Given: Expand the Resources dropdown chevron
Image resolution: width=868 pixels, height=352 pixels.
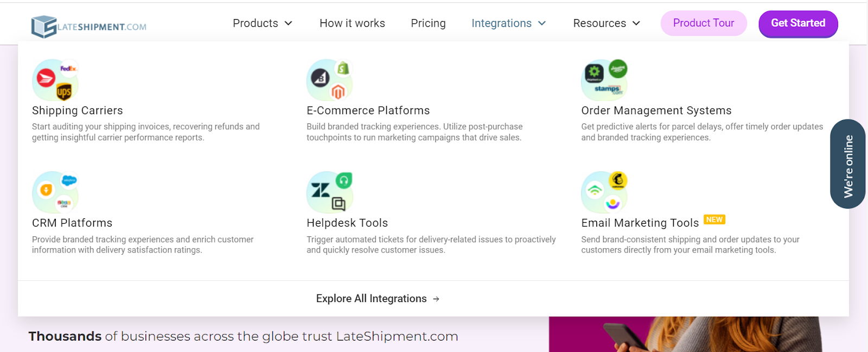Looking at the screenshot, I should tap(636, 23).
